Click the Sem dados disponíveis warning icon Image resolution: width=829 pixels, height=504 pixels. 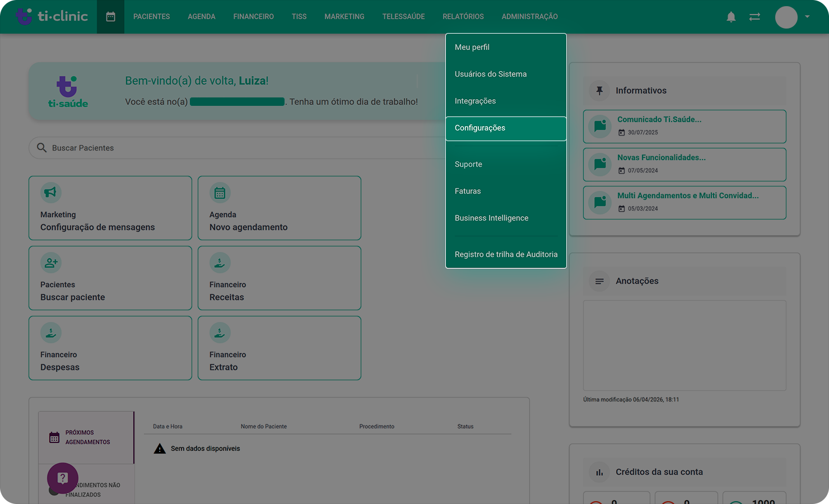[160, 449]
